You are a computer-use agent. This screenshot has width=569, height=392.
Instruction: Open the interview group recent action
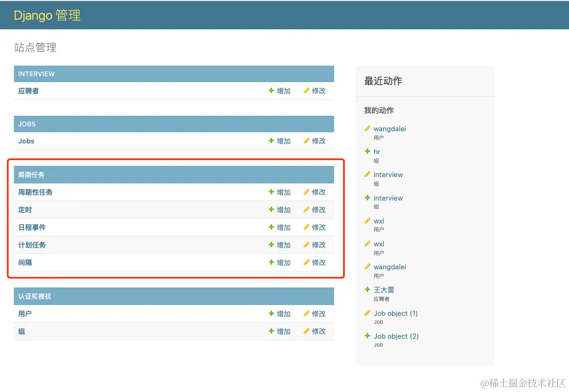click(x=388, y=174)
